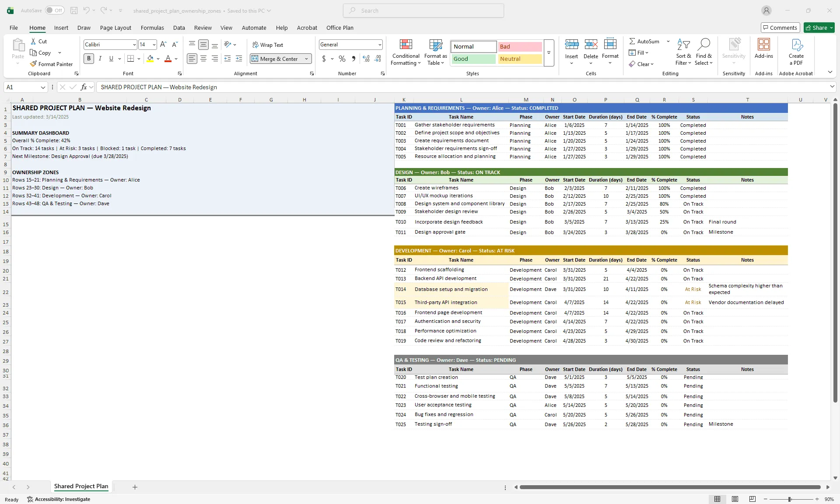Switch to the Formulas ribbon tab
The height and width of the screenshot is (504, 840).
click(x=152, y=28)
